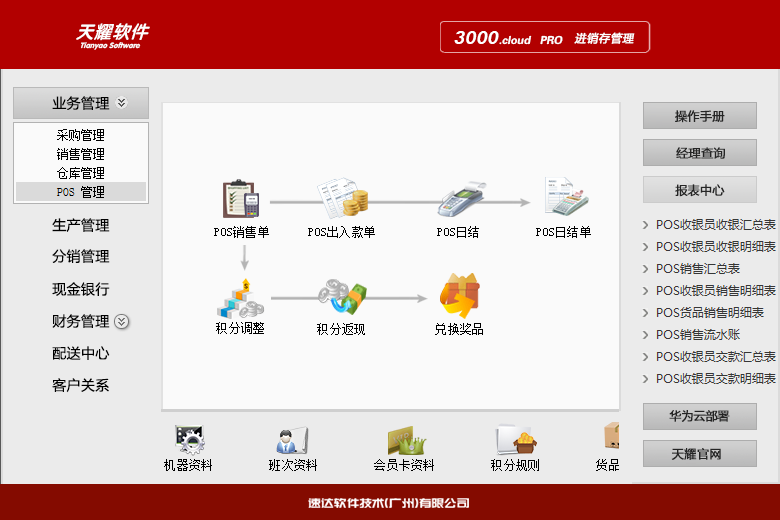Open the 兑换奖品 gift icon
780x520 pixels.
pyautogui.click(x=459, y=296)
